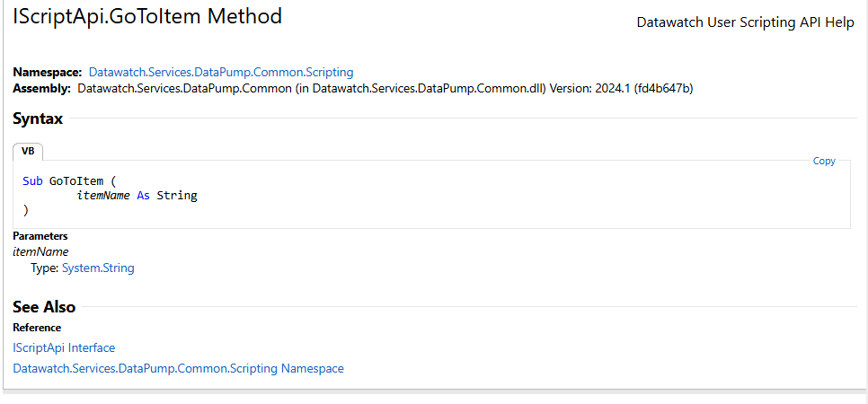This screenshot has width=868, height=404.
Task: Click the itemName parameter name under Parameters
Action: point(40,251)
